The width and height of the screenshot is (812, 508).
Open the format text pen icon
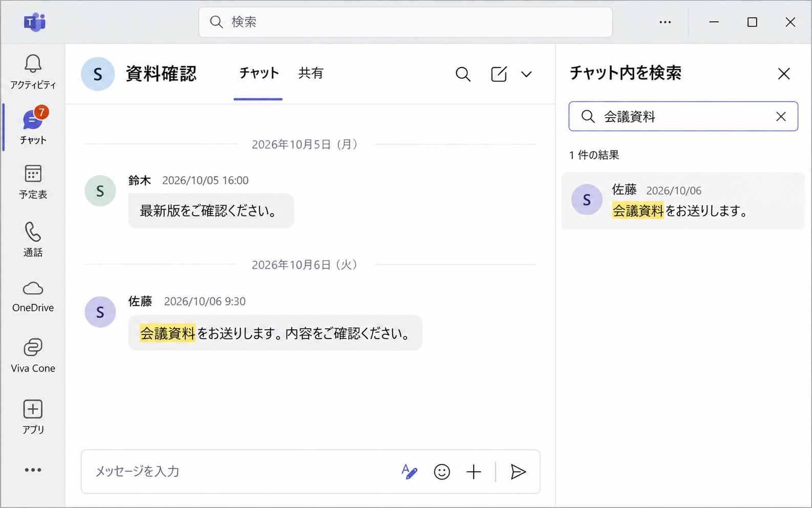(409, 472)
